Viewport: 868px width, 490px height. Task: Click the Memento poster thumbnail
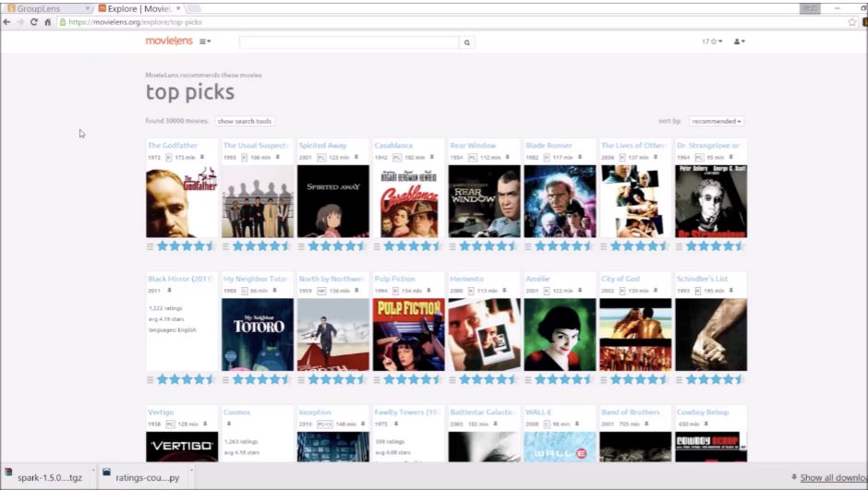coord(484,335)
